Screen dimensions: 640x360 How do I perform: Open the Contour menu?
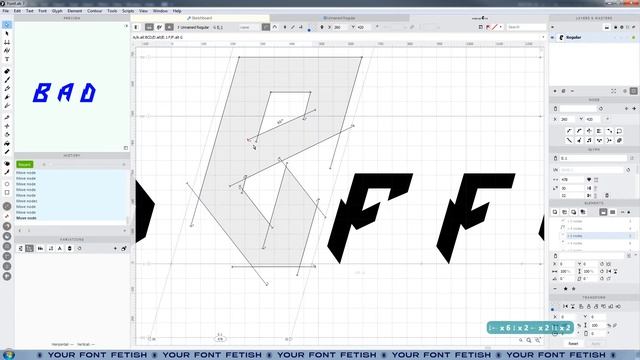click(94, 11)
